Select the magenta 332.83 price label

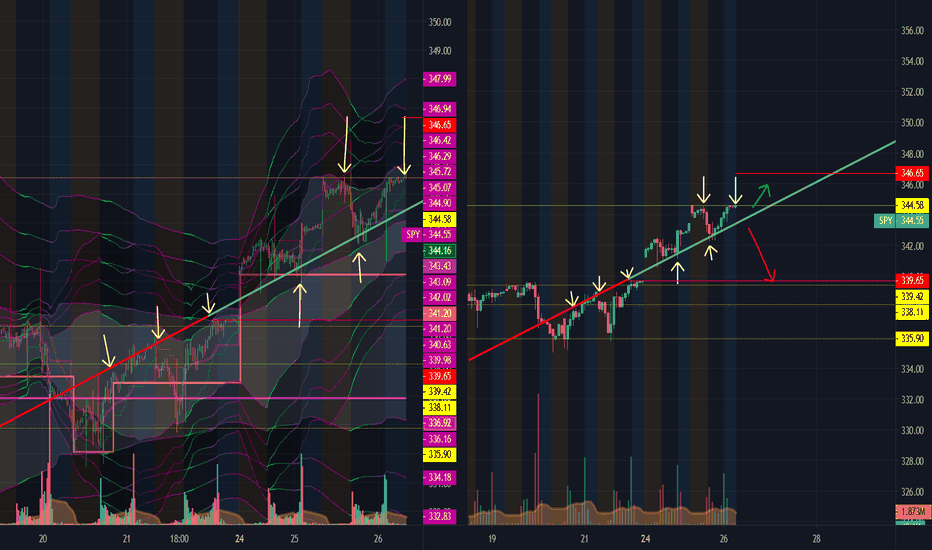point(439,517)
